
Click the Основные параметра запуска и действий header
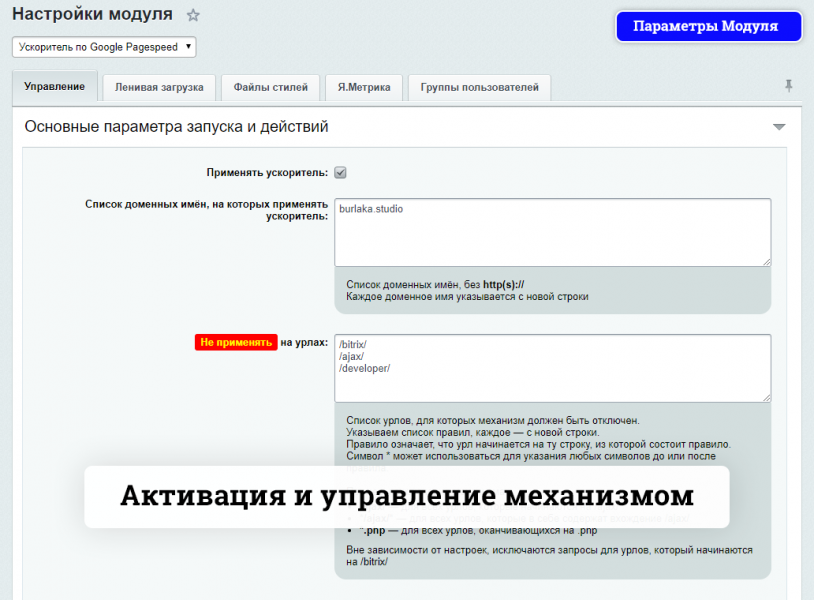point(176,127)
